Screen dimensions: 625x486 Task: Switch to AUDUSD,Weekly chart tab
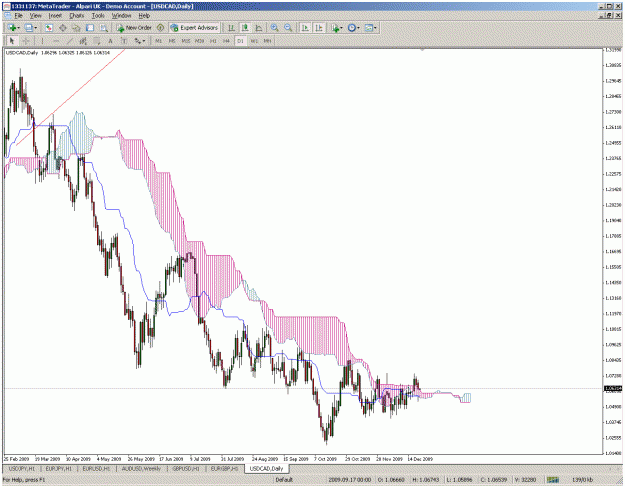click(x=141, y=468)
